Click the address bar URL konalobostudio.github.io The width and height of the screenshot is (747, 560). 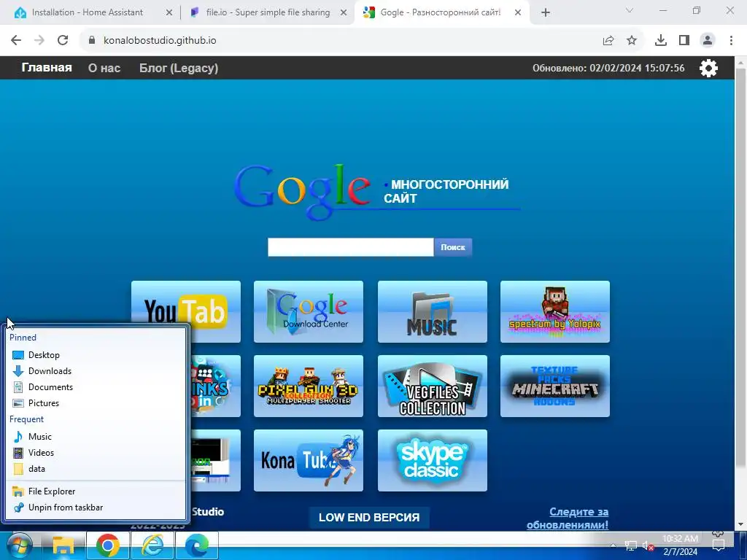pos(160,41)
